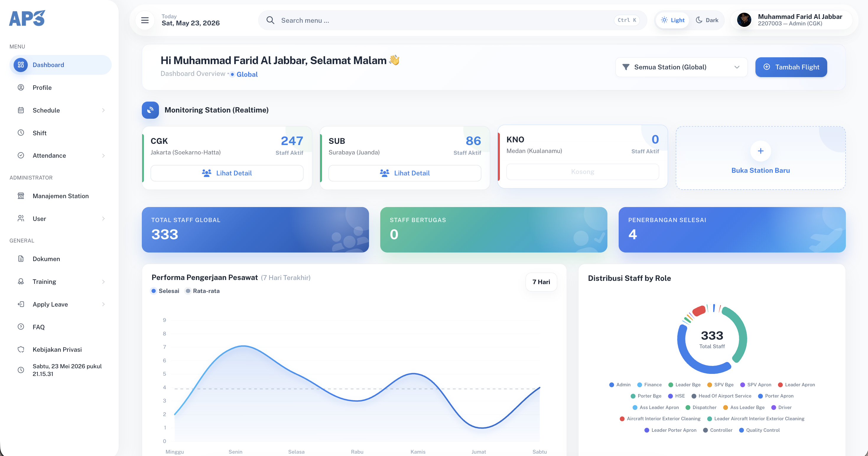Toggle the Rata-rata series in chart legend
The width and height of the screenshot is (868, 456).
(x=202, y=291)
